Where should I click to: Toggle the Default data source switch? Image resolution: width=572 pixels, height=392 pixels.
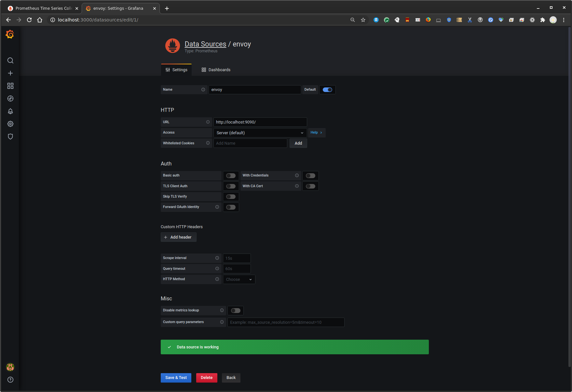point(327,90)
